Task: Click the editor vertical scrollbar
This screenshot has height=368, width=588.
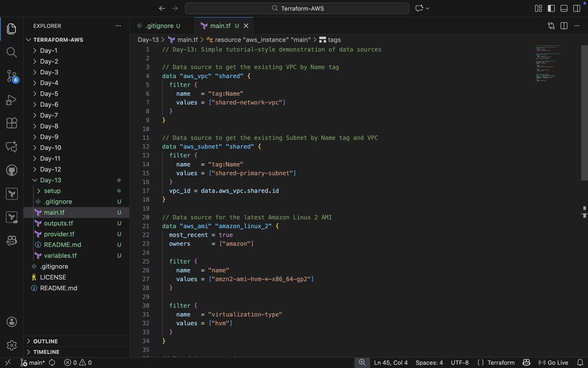Action: click(x=584, y=112)
